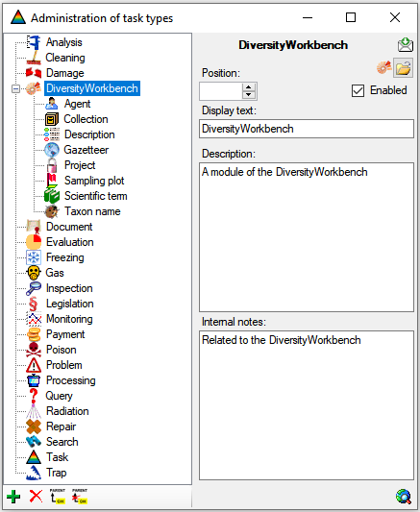
Task: Click into the Internal notes text area
Action: click(307, 405)
